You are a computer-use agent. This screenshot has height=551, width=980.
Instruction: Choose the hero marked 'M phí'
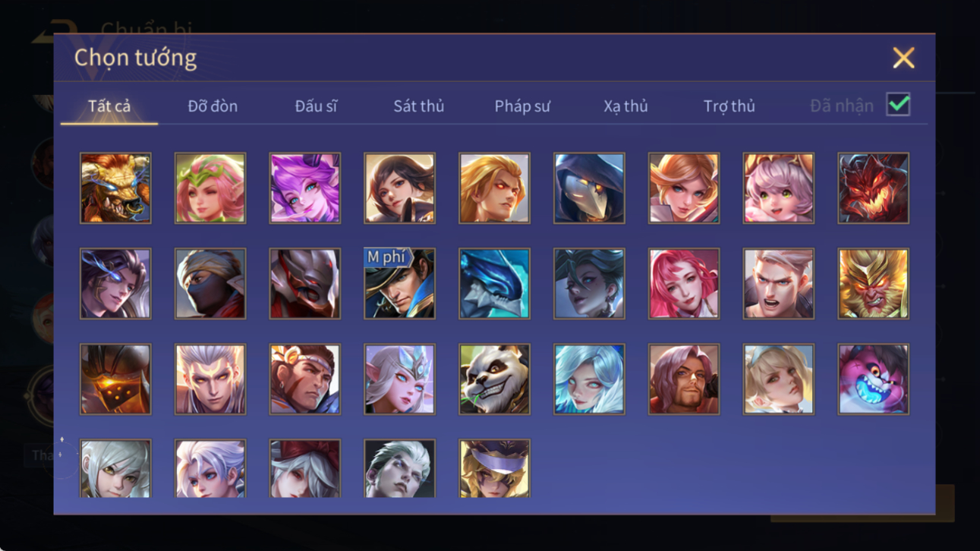point(399,283)
